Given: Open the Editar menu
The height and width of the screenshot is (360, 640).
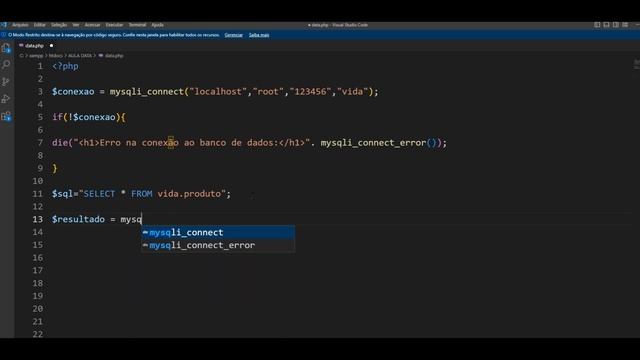Looking at the screenshot, I should (40, 25).
